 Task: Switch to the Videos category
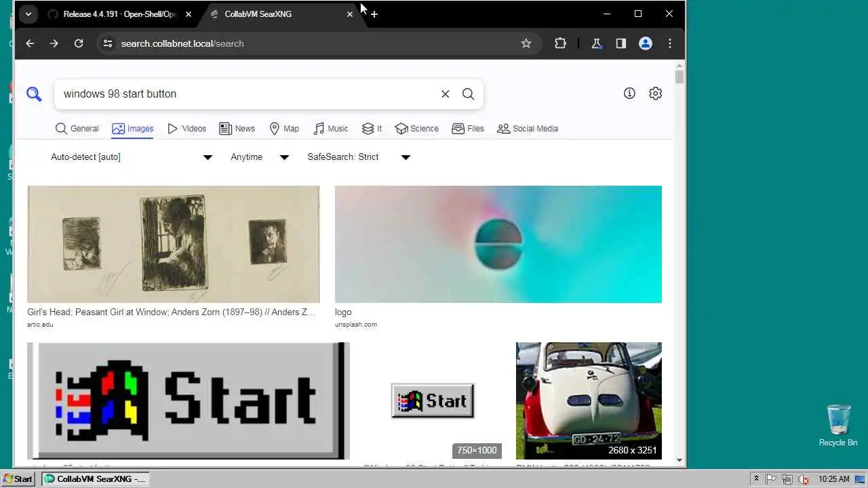point(186,129)
